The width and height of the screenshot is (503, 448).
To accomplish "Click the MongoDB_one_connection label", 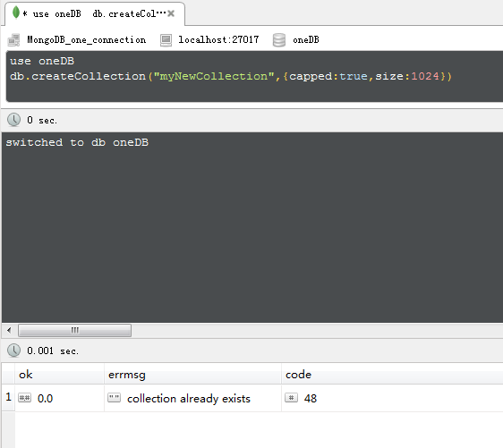I will pos(86,39).
